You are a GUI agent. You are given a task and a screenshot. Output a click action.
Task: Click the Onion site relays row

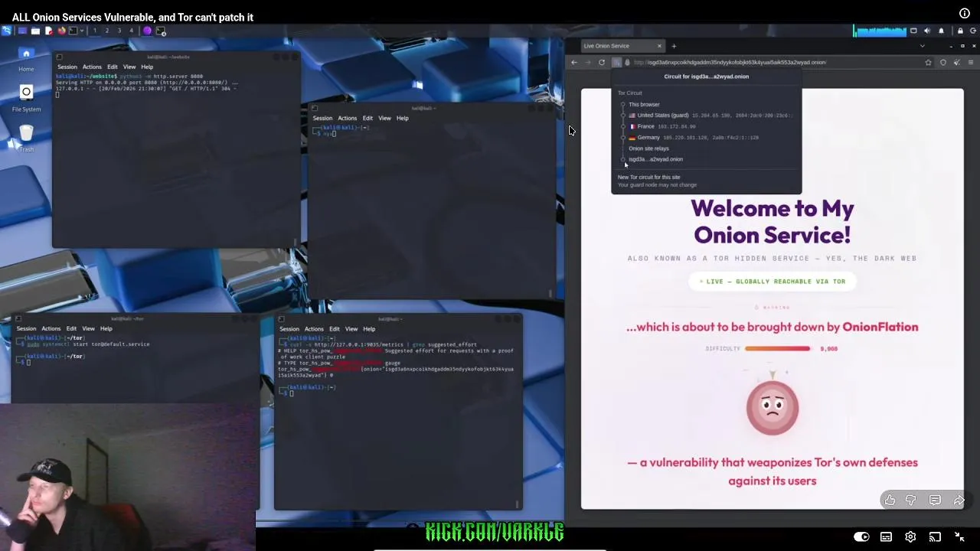(x=648, y=148)
